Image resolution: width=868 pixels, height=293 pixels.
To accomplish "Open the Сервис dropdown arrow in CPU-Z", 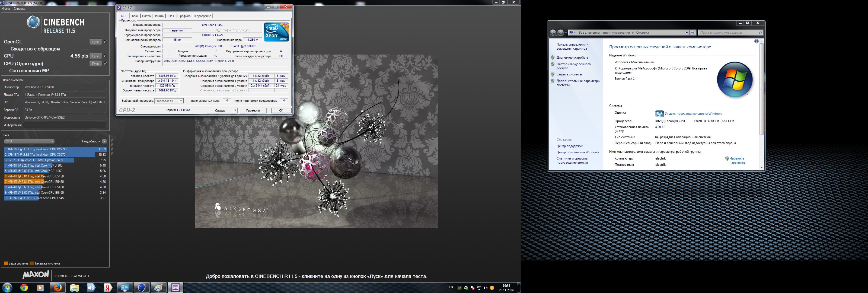I will coord(235,111).
